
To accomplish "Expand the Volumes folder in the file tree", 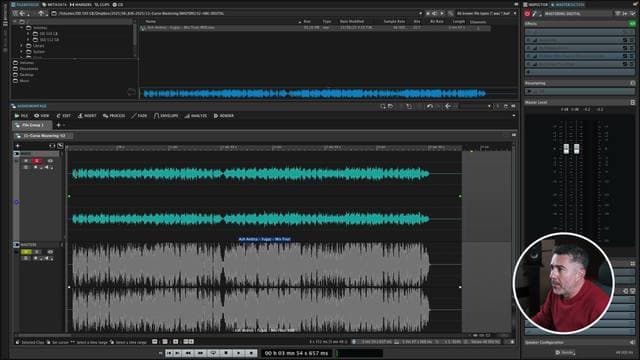I will [22, 28].
